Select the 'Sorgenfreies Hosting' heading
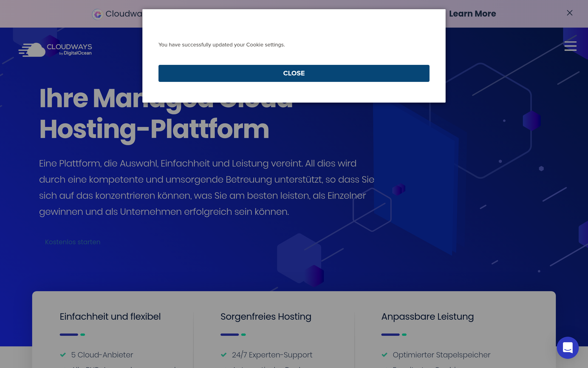Image resolution: width=588 pixels, height=368 pixels. (x=266, y=316)
